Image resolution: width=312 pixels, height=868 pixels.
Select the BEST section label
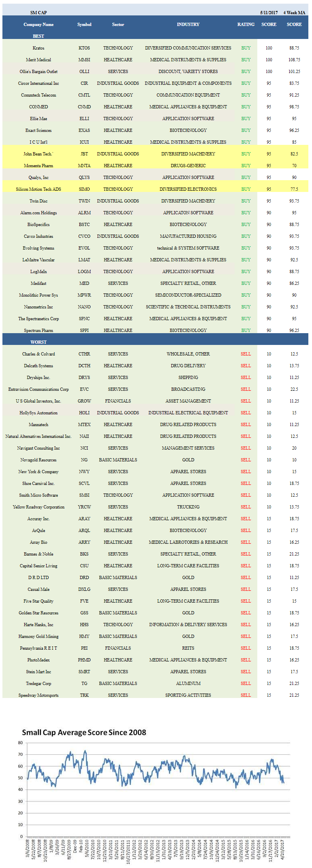click(38, 36)
